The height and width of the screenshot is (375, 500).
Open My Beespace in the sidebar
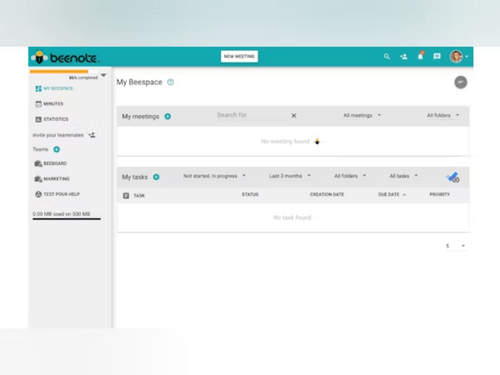[x=58, y=88]
